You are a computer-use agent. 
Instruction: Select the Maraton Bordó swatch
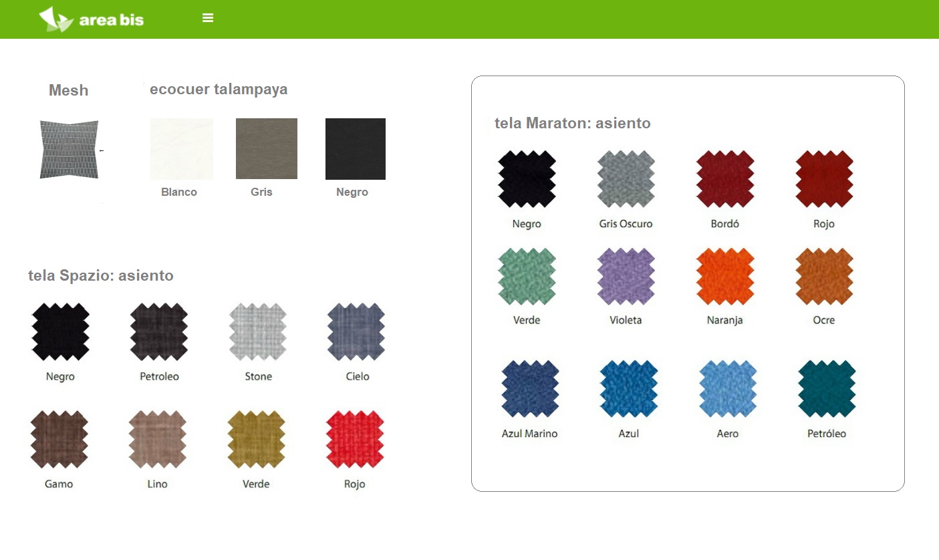tap(725, 180)
